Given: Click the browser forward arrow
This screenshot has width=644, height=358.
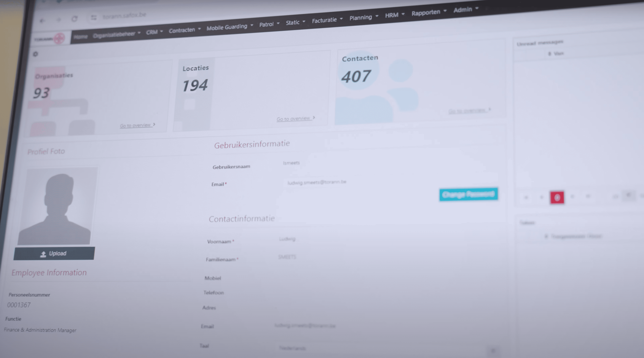Looking at the screenshot, I should (x=59, y=20).
